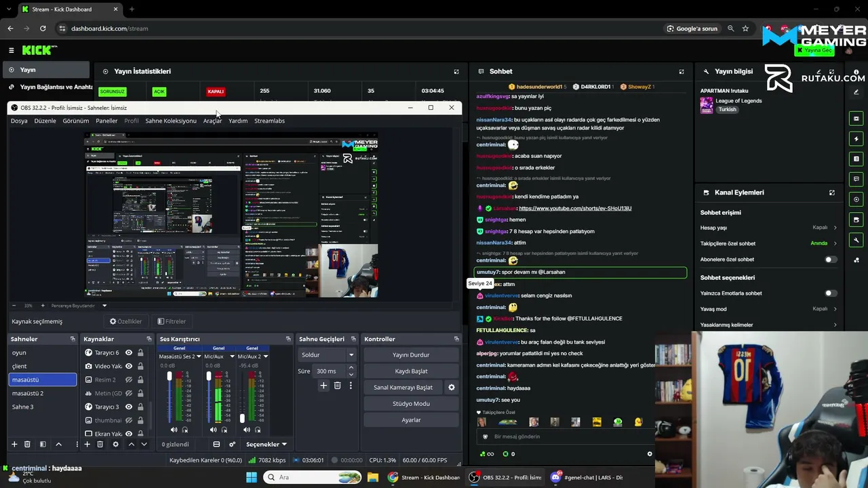Add a new scene transition
This screenshot has width=868, height=488.
[323, 386]
